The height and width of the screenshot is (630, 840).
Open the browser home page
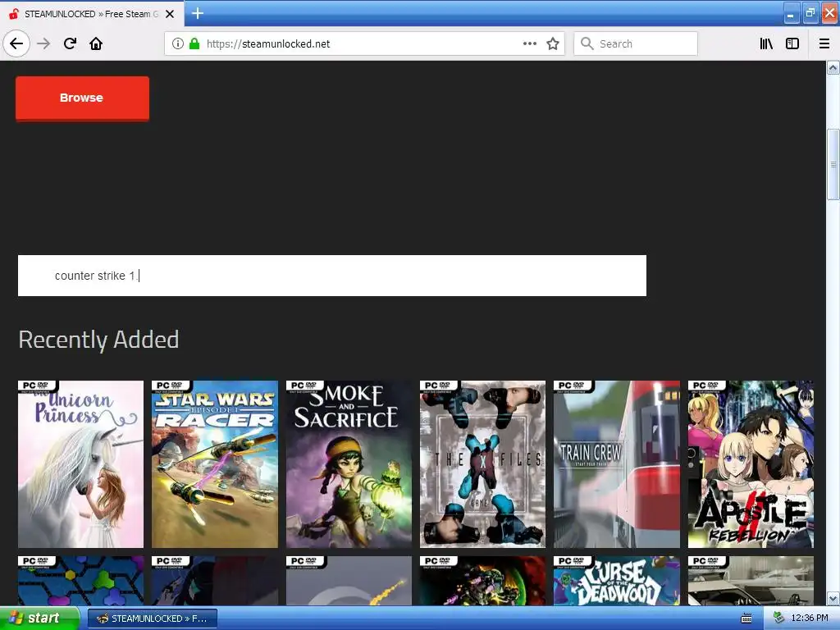(96, 43)
